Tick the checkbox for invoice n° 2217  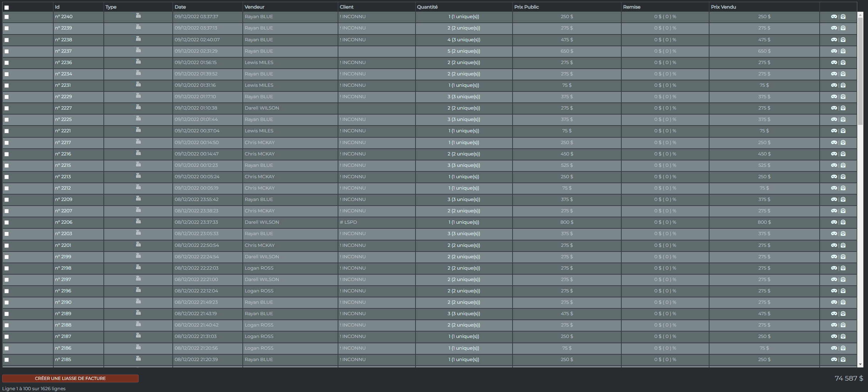[6, 143]
